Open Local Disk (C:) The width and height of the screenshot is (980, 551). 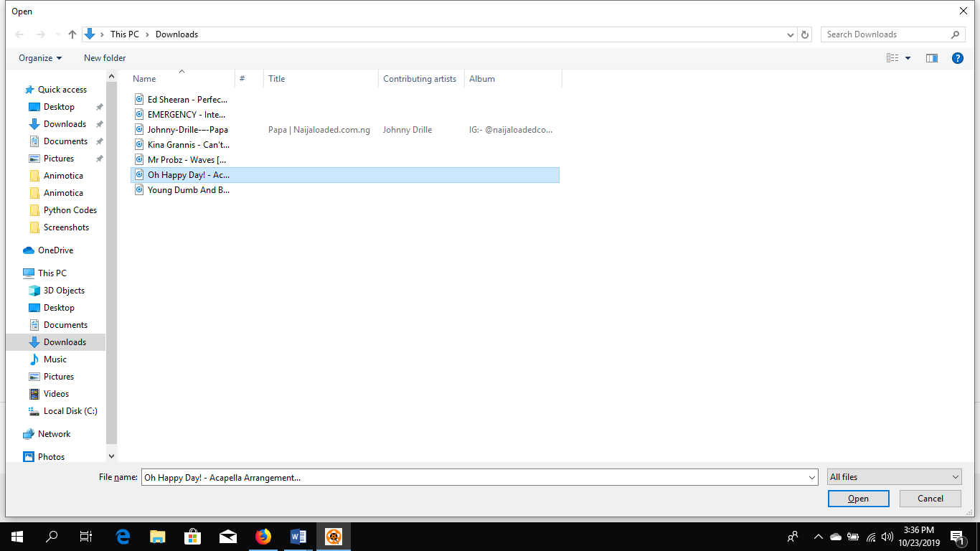tap(70, 411)
